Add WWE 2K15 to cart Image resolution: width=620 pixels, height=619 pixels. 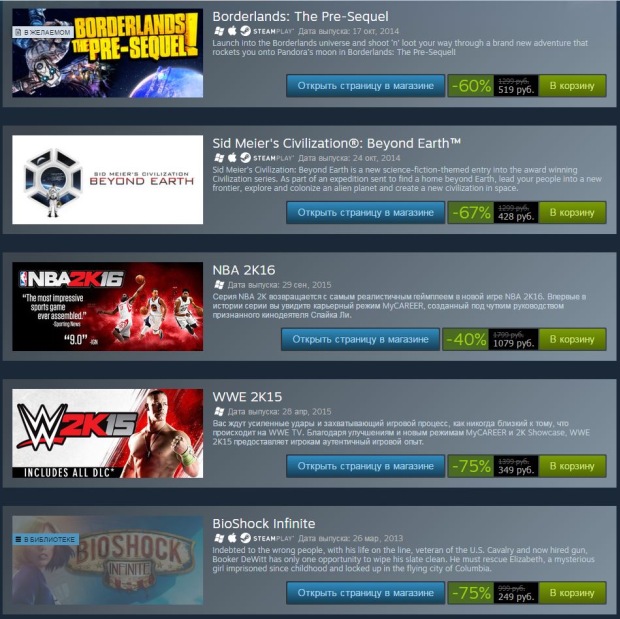point(572,466)
